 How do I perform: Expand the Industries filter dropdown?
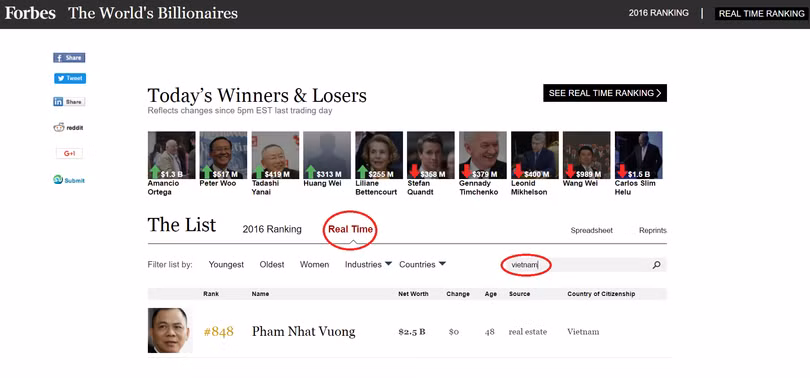tap(368, 264)
